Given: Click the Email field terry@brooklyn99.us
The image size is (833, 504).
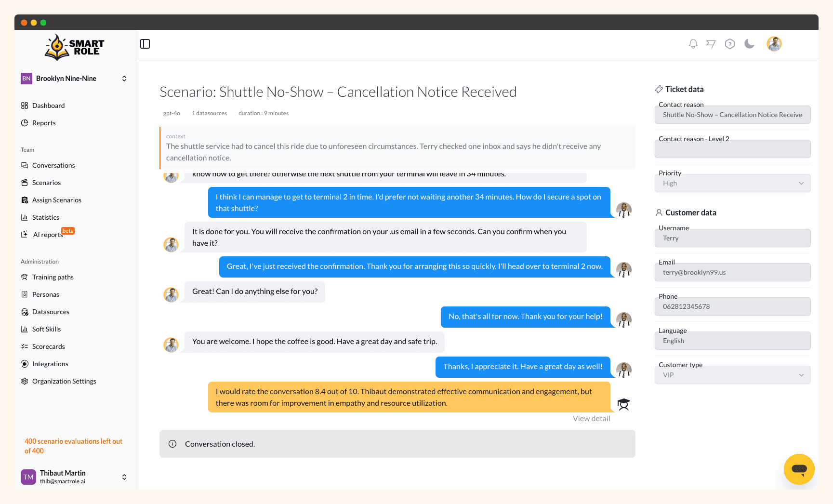Looking at the screenshot, I should point(732,272).
